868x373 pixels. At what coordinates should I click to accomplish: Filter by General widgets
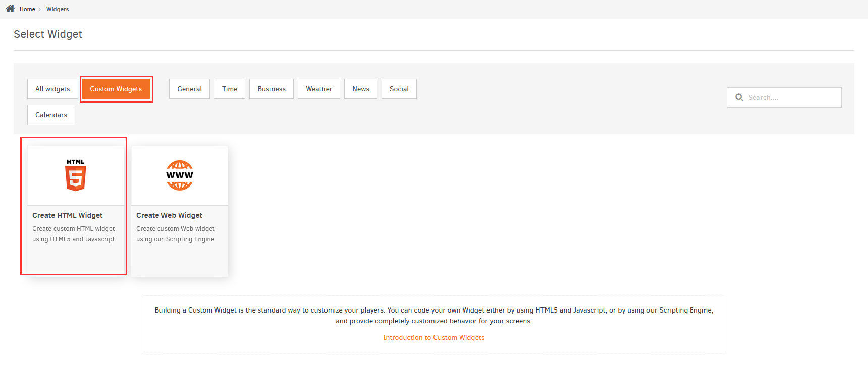click(189, 89)
